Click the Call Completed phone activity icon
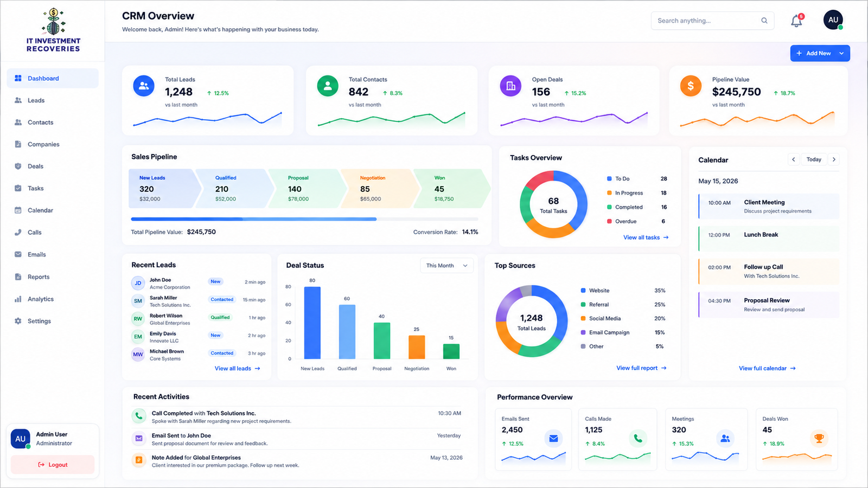This screenshot has height=488, width=868. point(139,416)
